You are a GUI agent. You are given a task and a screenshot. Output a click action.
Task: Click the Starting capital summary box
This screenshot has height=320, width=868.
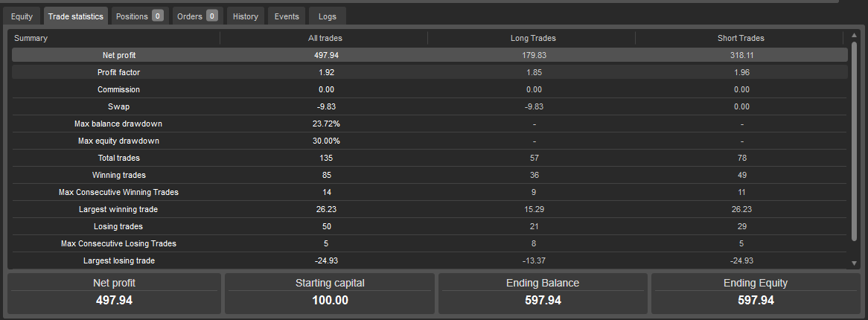coord(330,292)
